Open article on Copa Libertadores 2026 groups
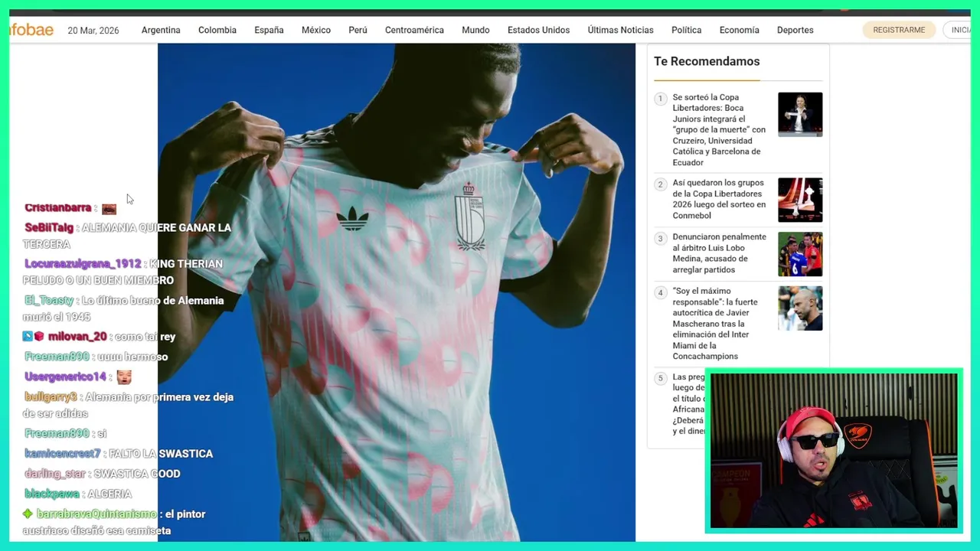The height and width of the screenshot is (551, 980). pyautogui.click(x=719, y=199)
